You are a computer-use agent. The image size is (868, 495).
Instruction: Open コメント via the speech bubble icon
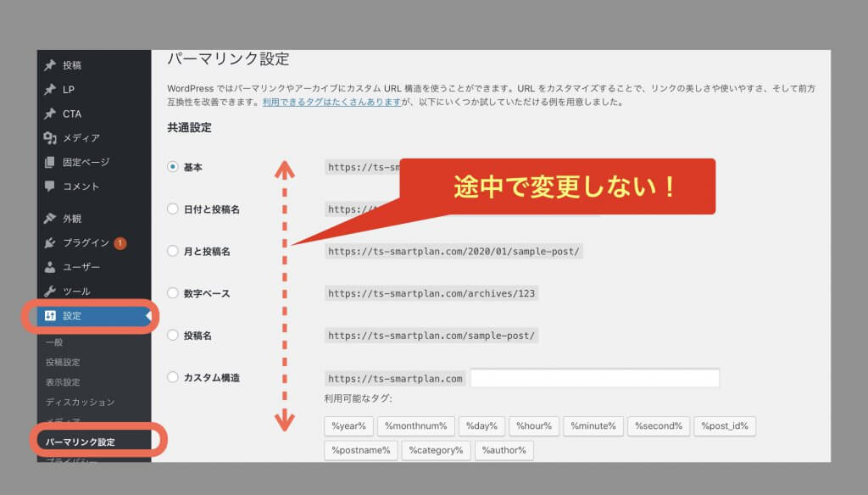(x=50, y=186)
